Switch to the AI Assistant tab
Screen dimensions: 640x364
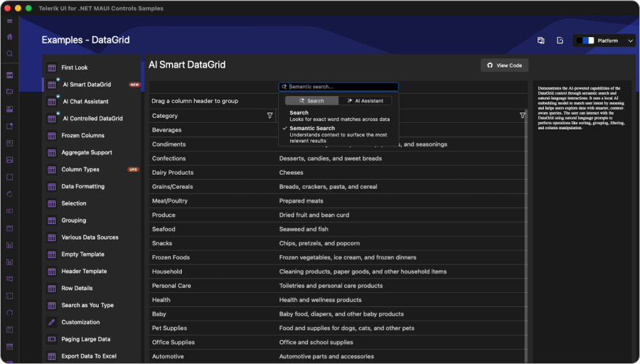click(x=366, y=101)
